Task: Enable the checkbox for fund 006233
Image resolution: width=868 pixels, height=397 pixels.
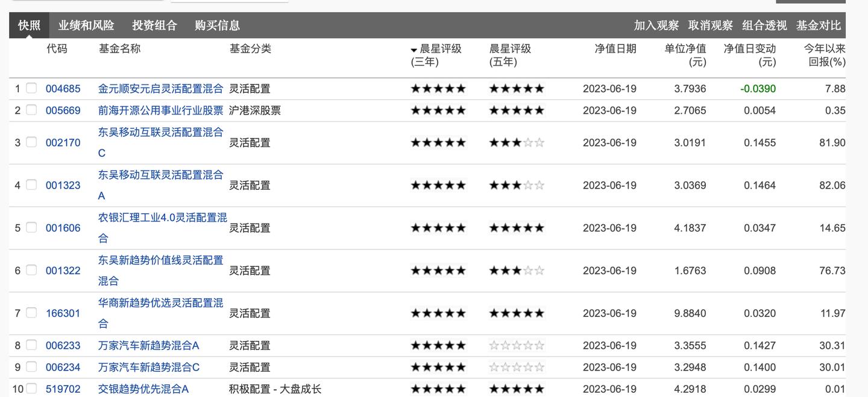Action: [x=31, y=345]
